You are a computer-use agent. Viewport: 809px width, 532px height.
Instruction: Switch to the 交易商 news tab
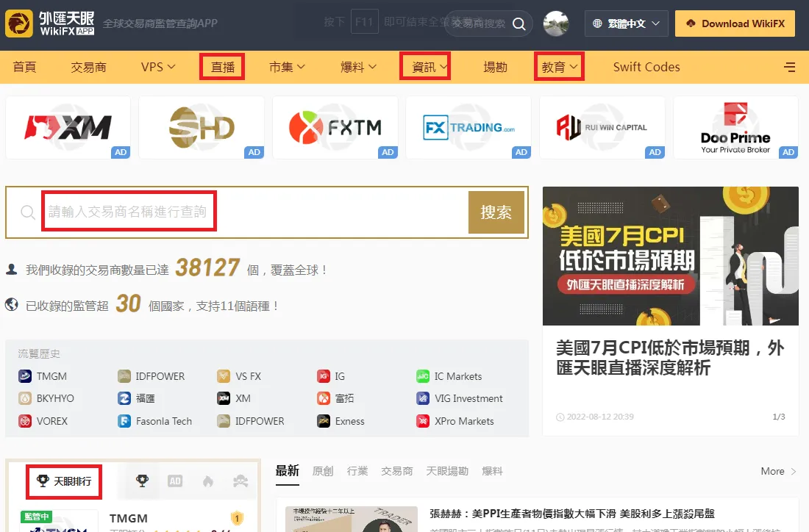397,471
